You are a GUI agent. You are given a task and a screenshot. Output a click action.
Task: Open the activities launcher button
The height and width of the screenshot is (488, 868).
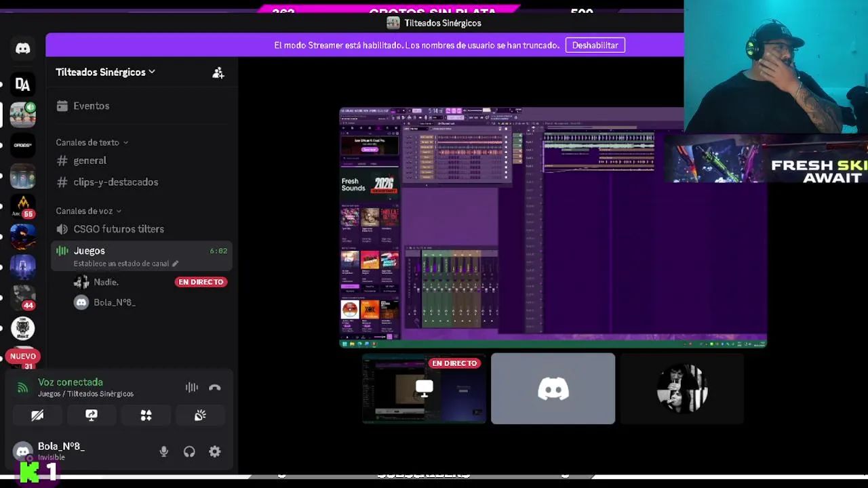pyautogui.click(x=146, y=415)
